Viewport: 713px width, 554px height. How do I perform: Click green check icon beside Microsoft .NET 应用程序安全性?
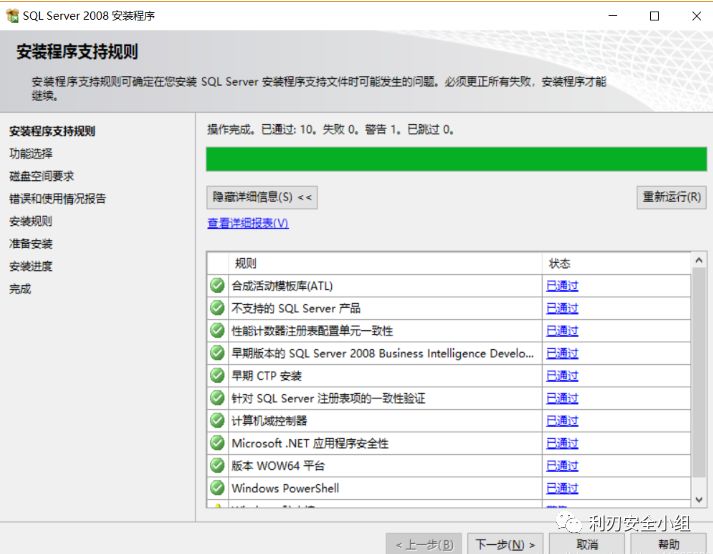tap(217, 443)
